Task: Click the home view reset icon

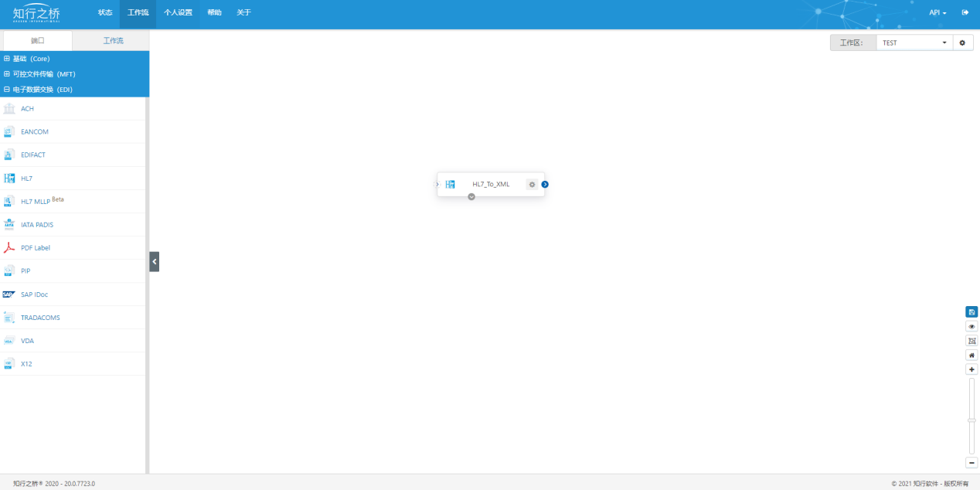Action: coord(971,355)
